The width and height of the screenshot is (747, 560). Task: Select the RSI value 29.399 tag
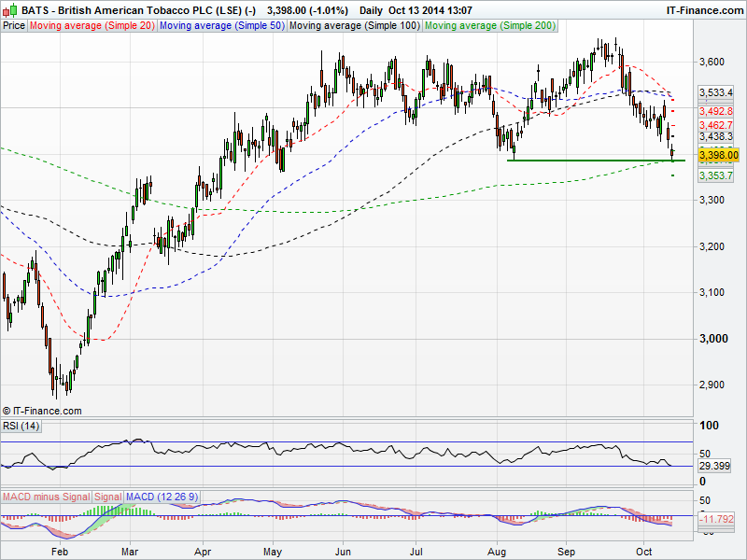click(x=716, y=465)
